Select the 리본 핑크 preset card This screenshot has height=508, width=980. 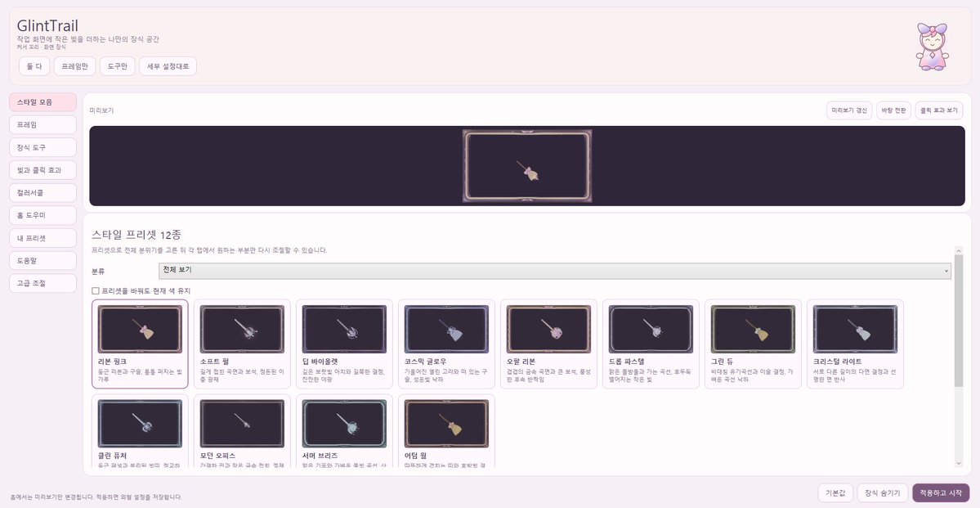(140, 344)
